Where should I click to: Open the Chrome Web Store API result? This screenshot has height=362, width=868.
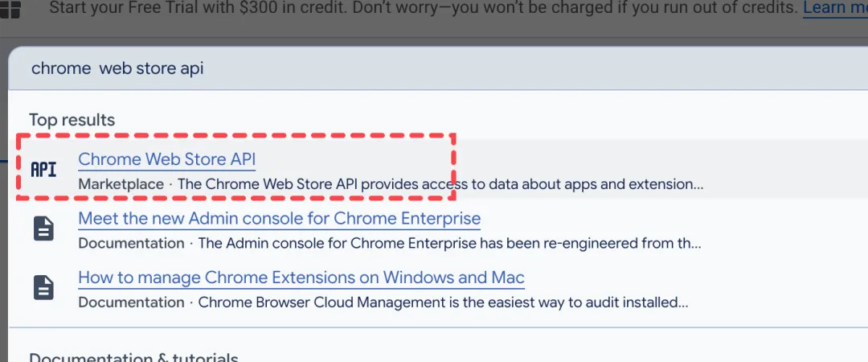point(166,159)
